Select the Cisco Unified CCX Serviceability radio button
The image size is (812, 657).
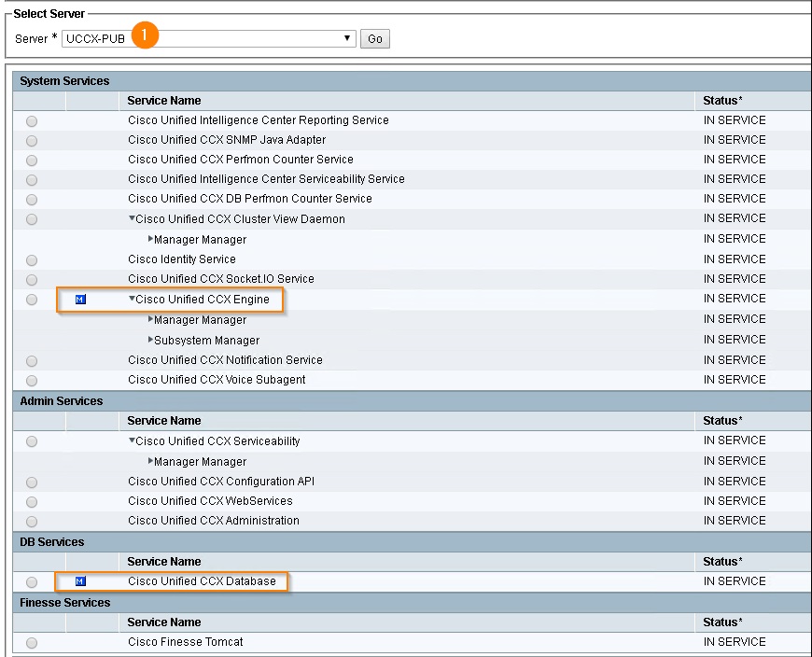pyautogui.click(x=32, y=441)
